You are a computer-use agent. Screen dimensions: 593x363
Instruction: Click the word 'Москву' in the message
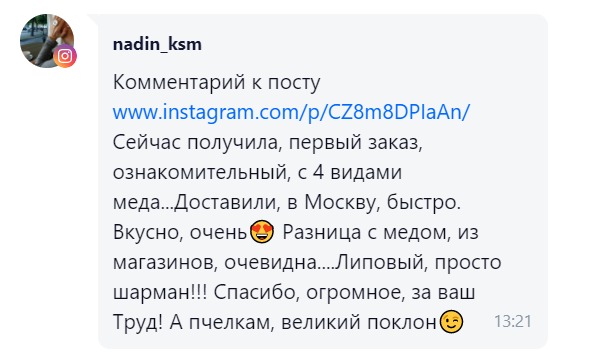[x=342, y=202]
